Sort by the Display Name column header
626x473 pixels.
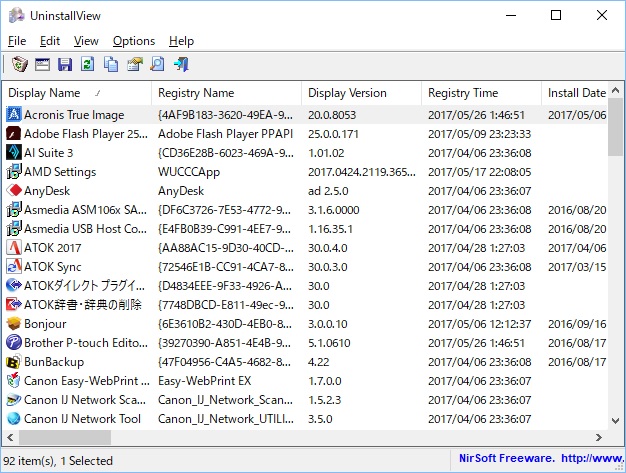click(x=75, y=93)
